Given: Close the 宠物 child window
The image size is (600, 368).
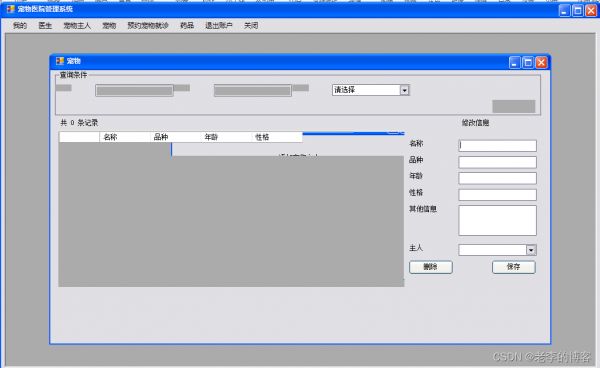Looking at the screenshot, I should pyautogui.click(x=541, y=62).
